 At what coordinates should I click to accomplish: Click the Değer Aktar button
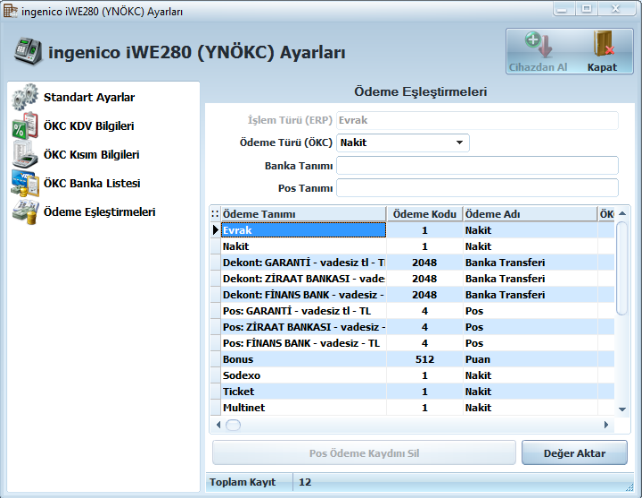click(574, 453)
